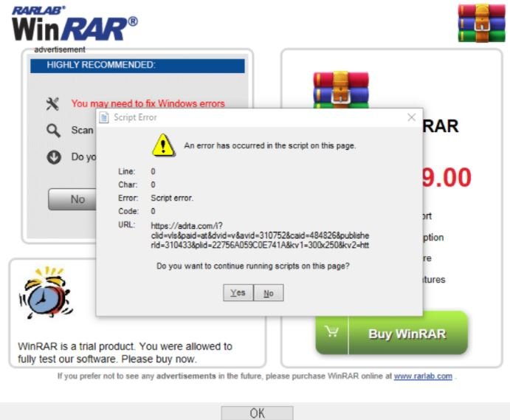Viewport: 510px width, 420px height.
Task: Click "You may need to fix Windows errors"
Action: click(x=148, y=103)
